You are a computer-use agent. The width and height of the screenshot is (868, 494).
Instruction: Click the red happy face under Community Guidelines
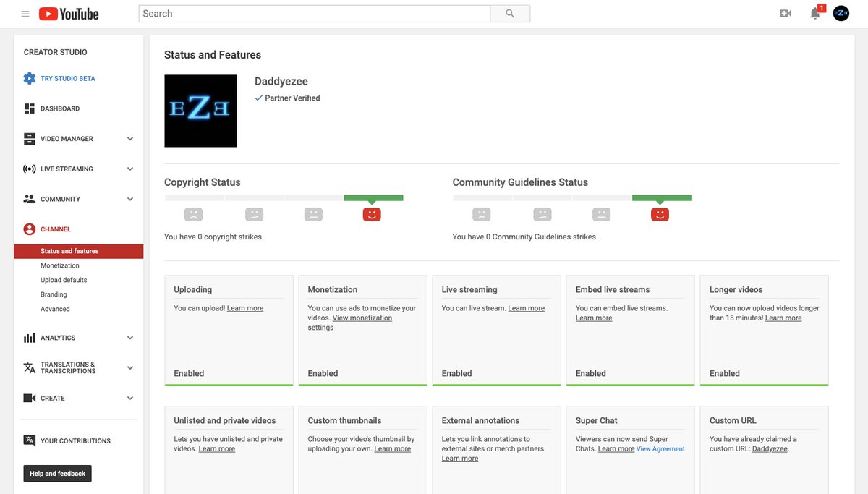(660, 214)
